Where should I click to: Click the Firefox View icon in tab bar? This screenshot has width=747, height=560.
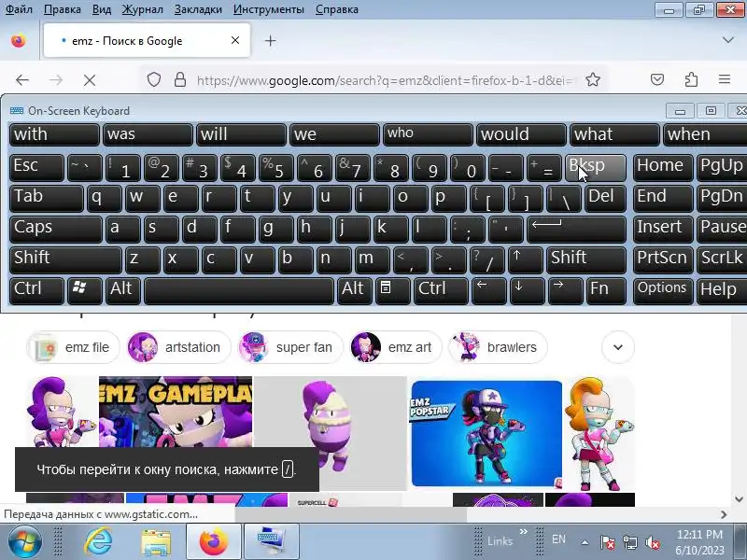coord(19,41)
